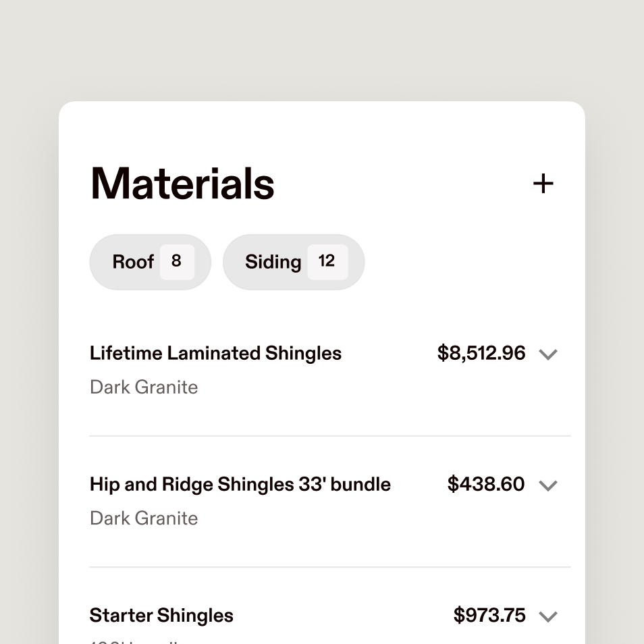Click the count badge showing 12
This screenshot has height=644, width=644.
coord(327,261)
